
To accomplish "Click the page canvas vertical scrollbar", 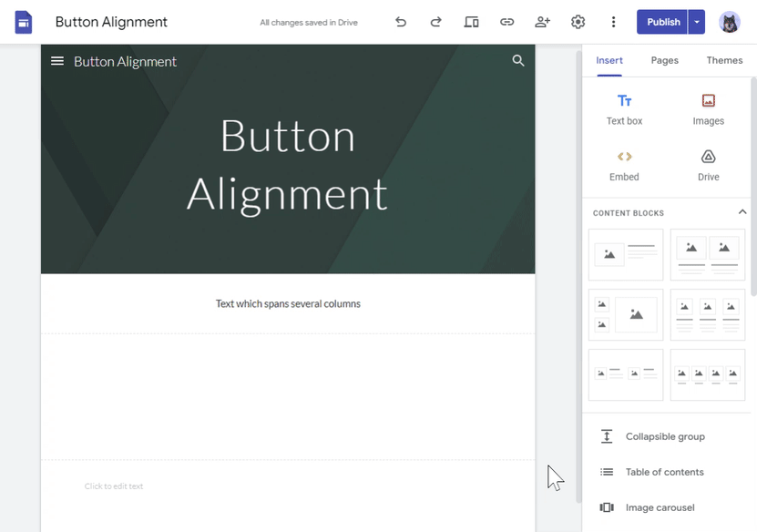I will coord(578,276).
